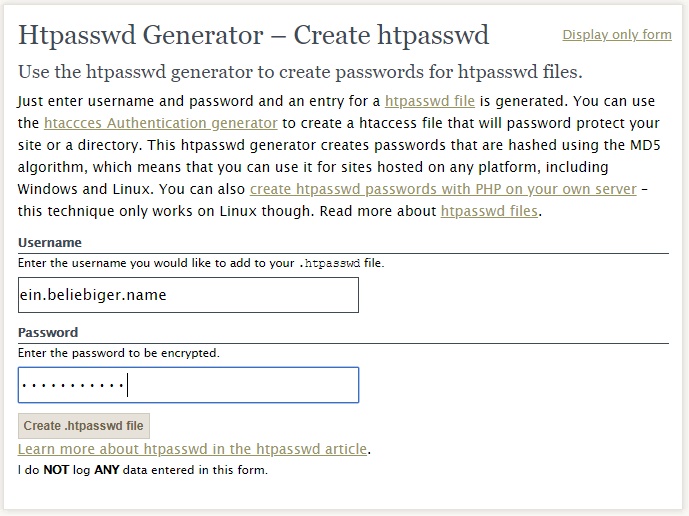Open the "Display only form" link

click(616, 35)
